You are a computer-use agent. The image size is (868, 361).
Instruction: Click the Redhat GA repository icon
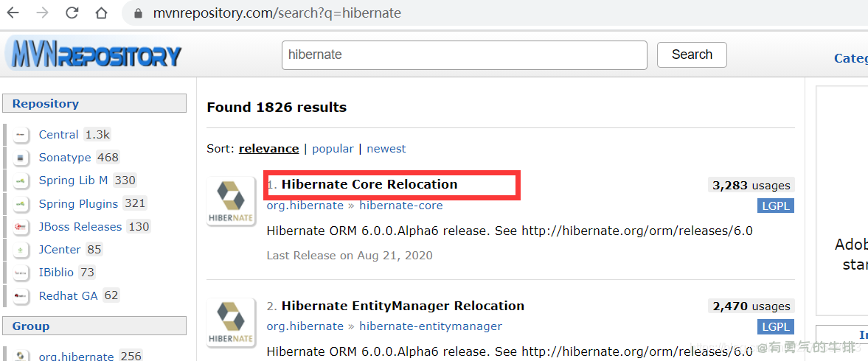point(21,296)
